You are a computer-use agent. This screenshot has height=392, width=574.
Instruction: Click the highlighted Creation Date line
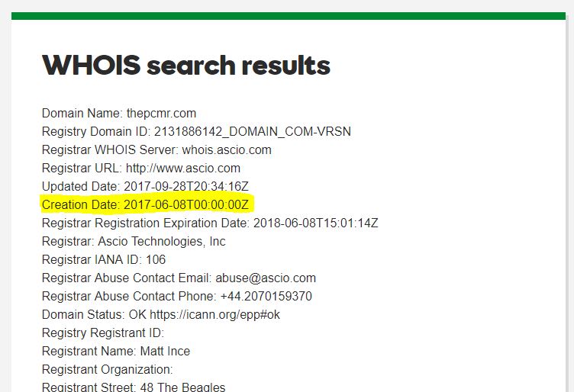tap(145, 205)
